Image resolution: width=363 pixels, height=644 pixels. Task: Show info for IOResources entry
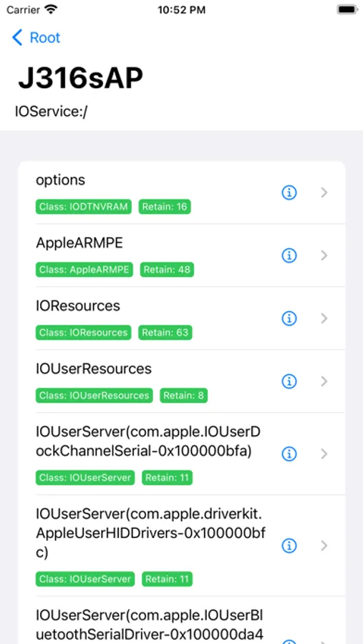[289, 318]
